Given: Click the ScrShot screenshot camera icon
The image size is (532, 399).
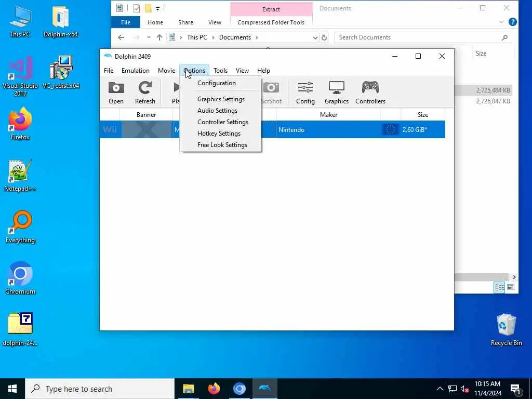Looking at the screenshot, I should click(271, 92).
